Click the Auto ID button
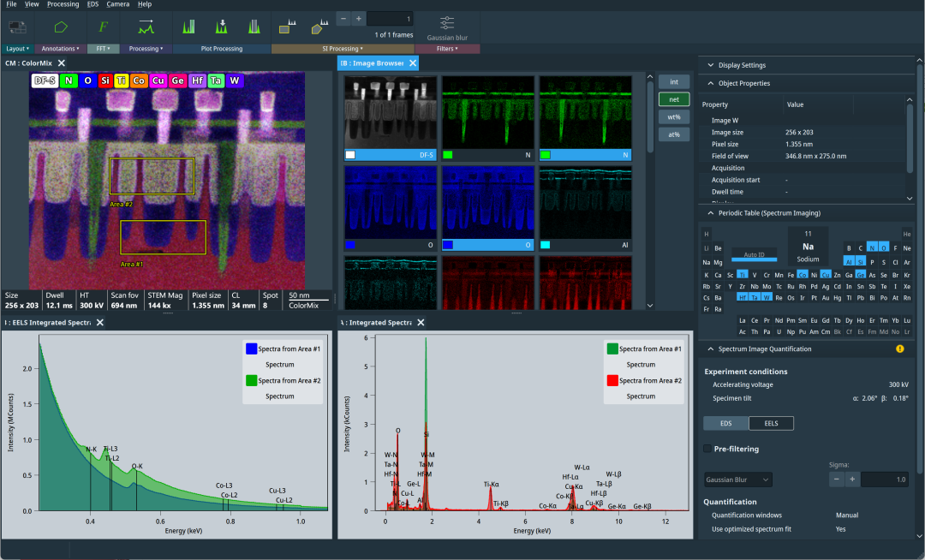This screenshot has height=560, width=925. point(754,255)
